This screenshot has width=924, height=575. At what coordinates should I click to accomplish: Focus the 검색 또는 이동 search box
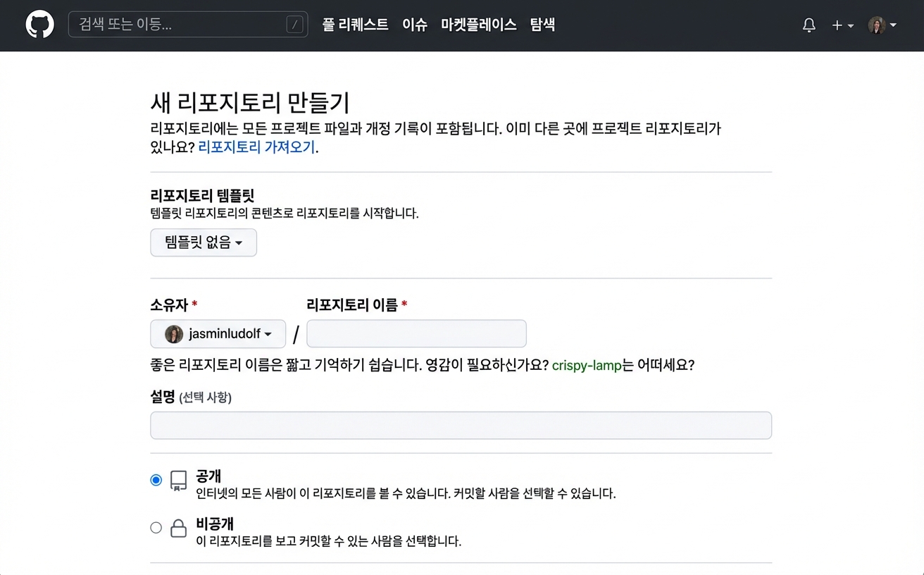point(188,25)
